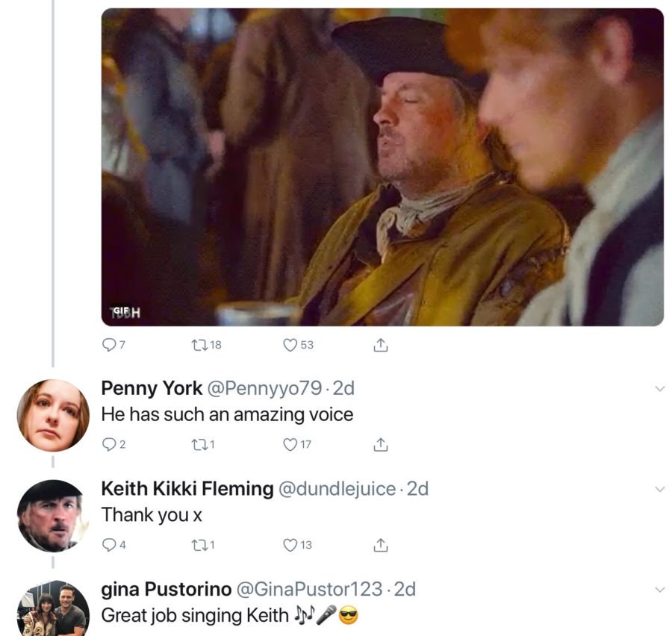This screenshot has height=636, width=672.
Task: Share the GIF tweet
Action: tap(380, 345)
